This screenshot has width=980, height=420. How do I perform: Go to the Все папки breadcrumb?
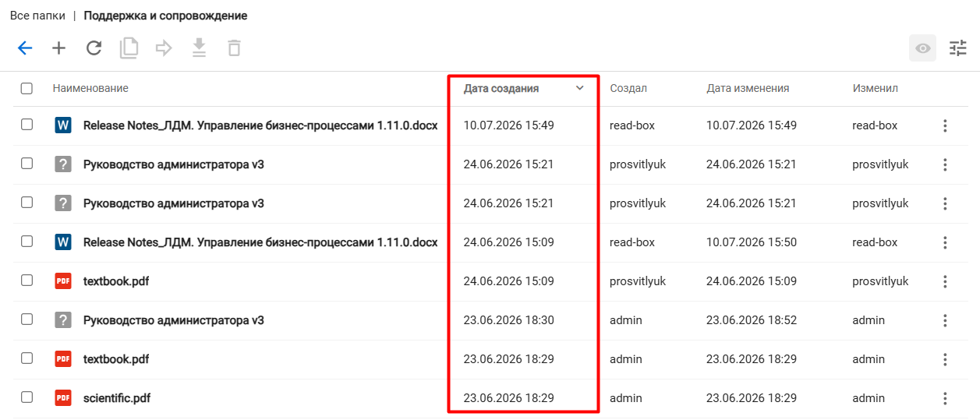[x=37, y=16]
